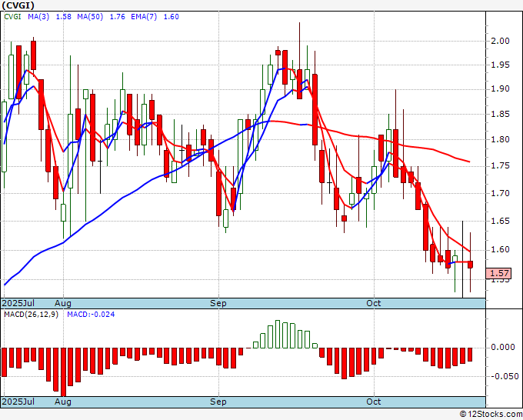Select Oct on the price chart timeline
This screenshot has width=523, height=420.
pos(373,303)
